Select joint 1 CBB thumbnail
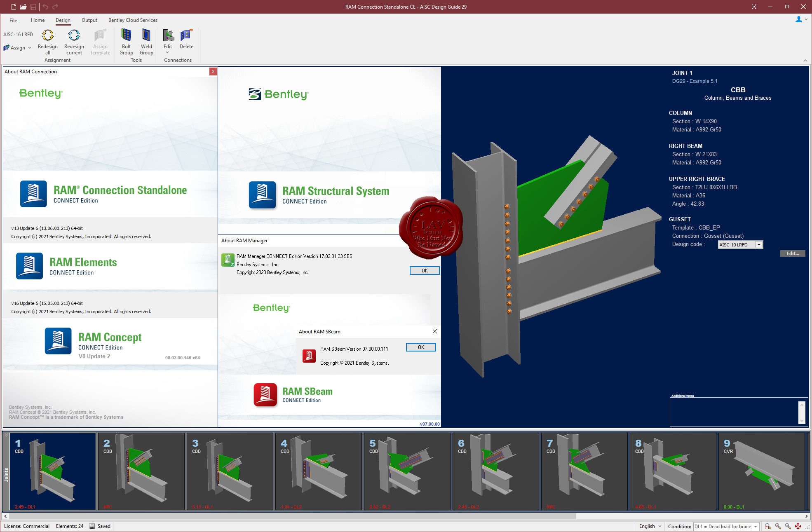 click(53, 471)
